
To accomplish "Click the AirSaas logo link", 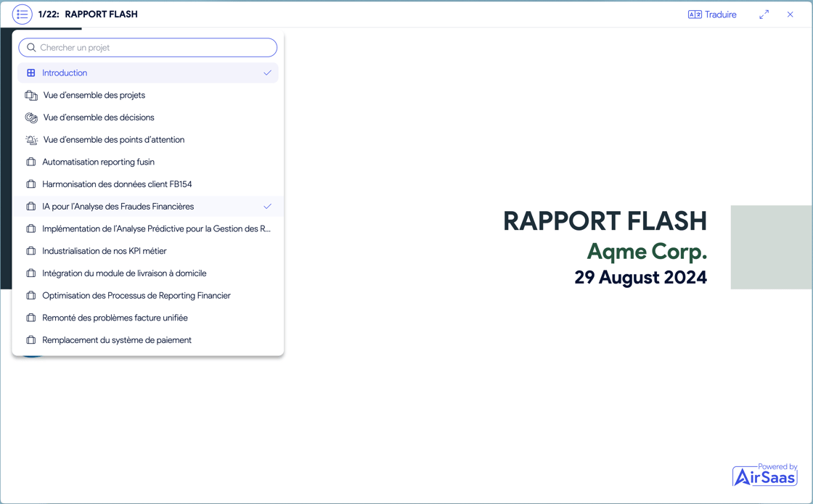I will tap(765, 475).
